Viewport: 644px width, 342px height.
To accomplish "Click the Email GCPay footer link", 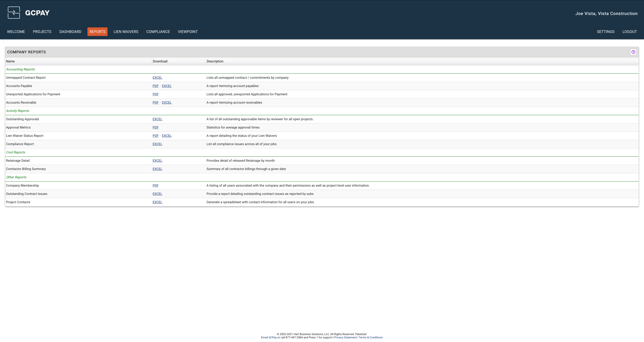I will click(269, 337).
